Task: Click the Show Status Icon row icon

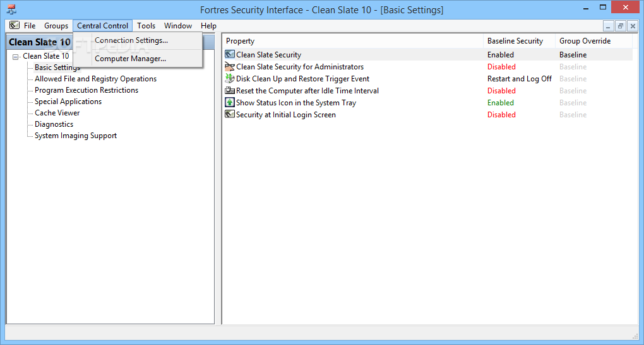Action: coord(230,103)
